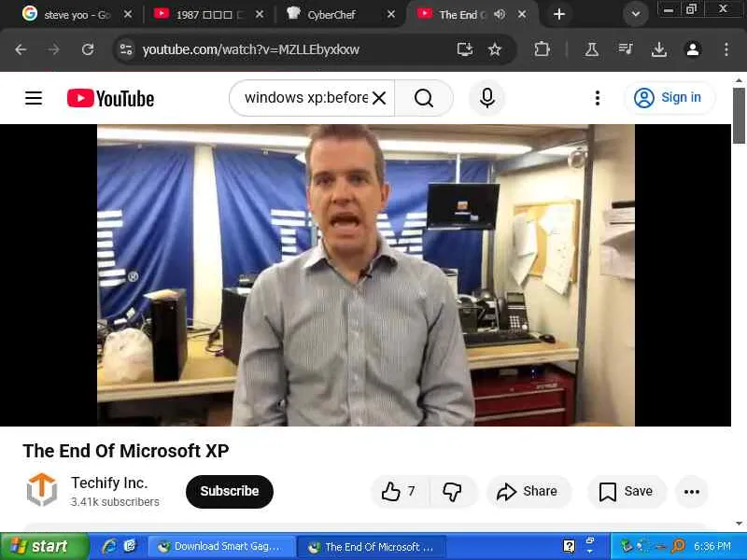Click the system tray clock 6:36 PM
747x560 pixels.
[712, 546]
